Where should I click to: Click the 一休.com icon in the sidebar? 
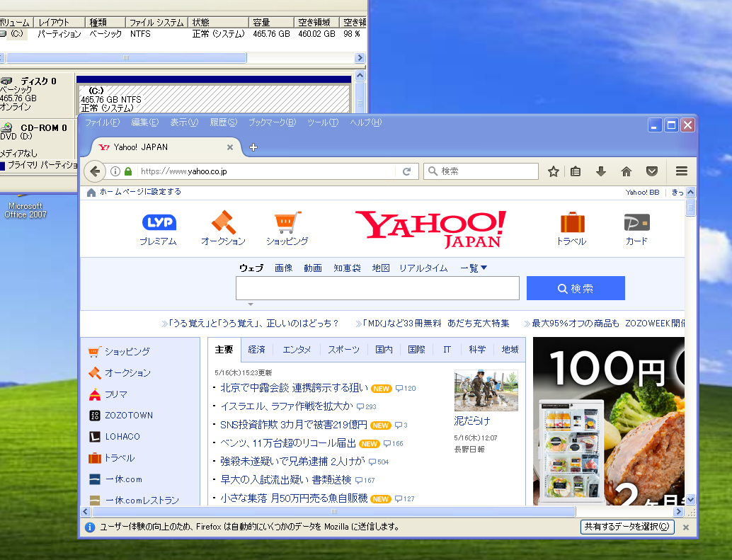pyautogui.click(x=95, y=479)
